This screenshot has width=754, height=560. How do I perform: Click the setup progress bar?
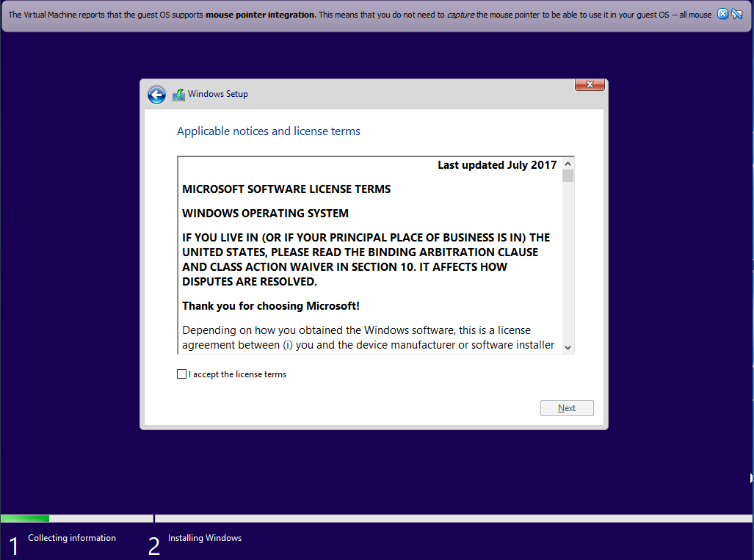[x=377, y=519]
